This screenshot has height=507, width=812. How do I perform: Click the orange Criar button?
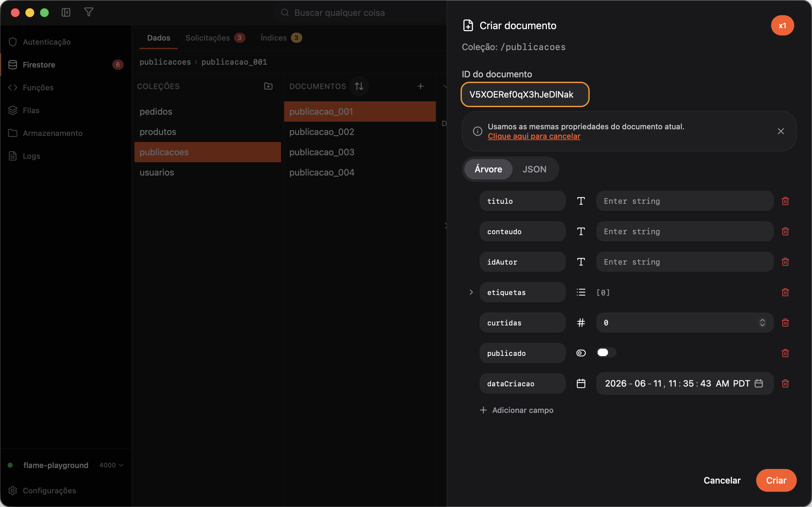click(x=776, y=480)
